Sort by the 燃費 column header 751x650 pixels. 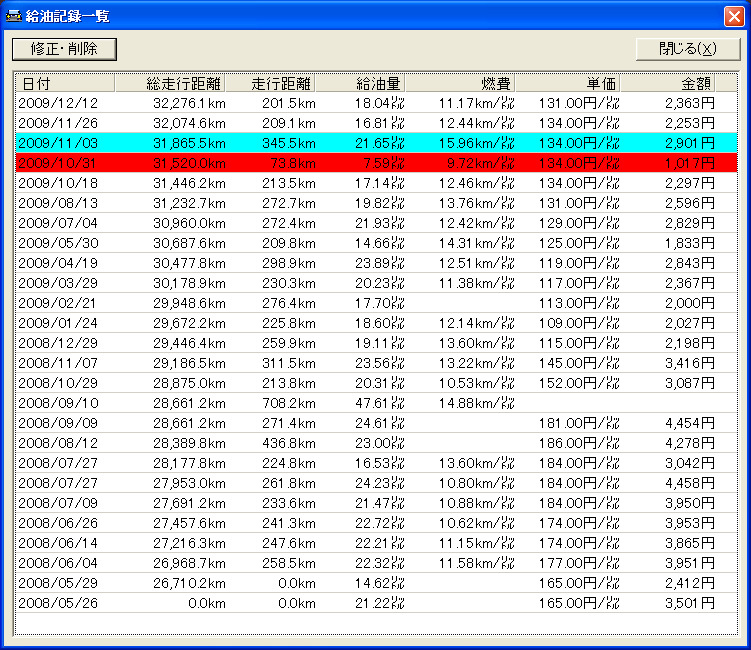click(x=460, y=83)
